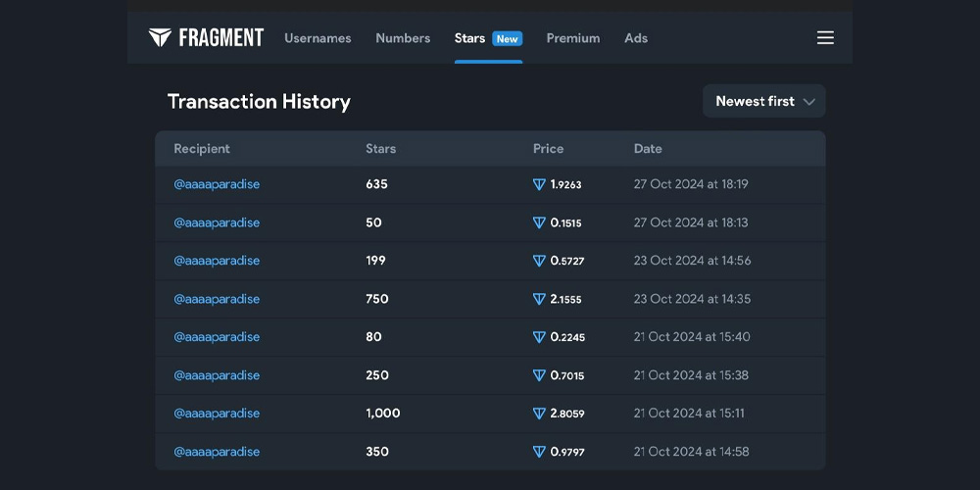Open the hamburger menu icon
This screenshot has width=980, height=490.
pyautogui.click(x=825, y=38)
